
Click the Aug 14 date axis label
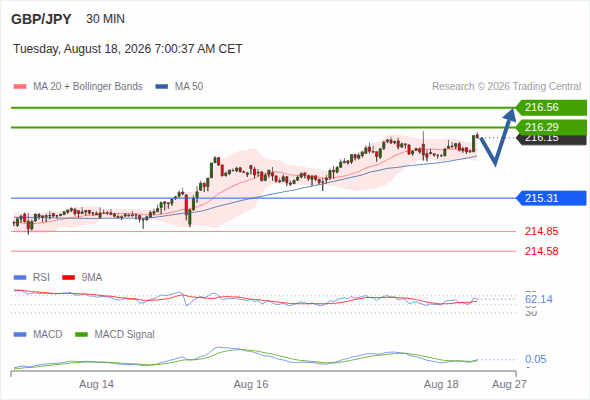tap(96, 384)
